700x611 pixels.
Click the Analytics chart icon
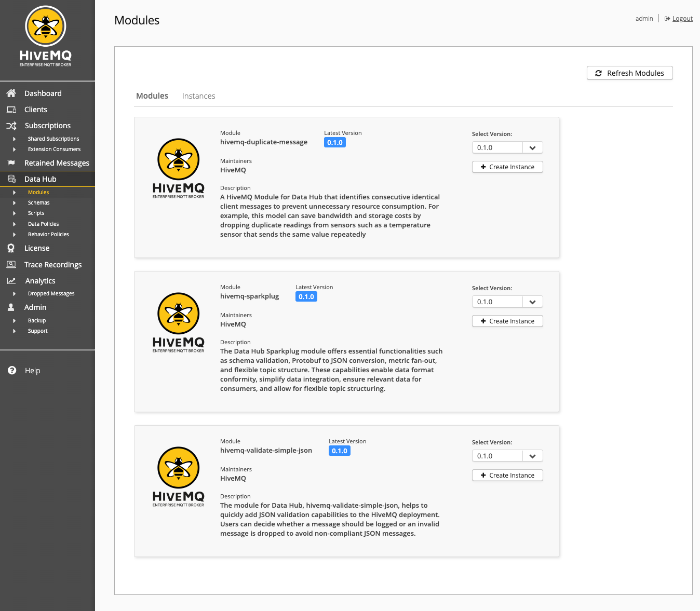point(11,281)
